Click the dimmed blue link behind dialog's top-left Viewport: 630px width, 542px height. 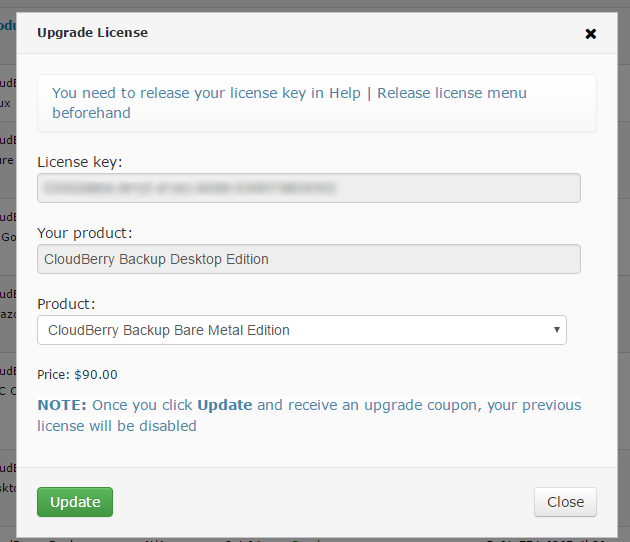click(8, 25)
